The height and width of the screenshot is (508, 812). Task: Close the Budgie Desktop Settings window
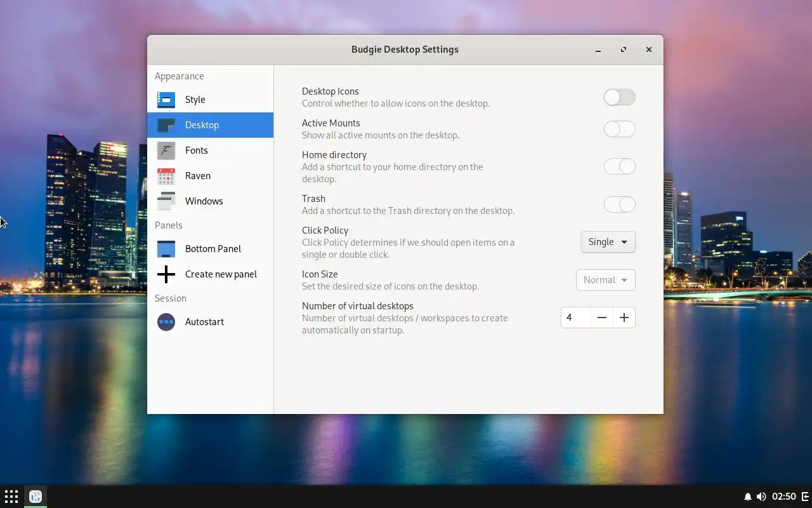click(648, 50)
